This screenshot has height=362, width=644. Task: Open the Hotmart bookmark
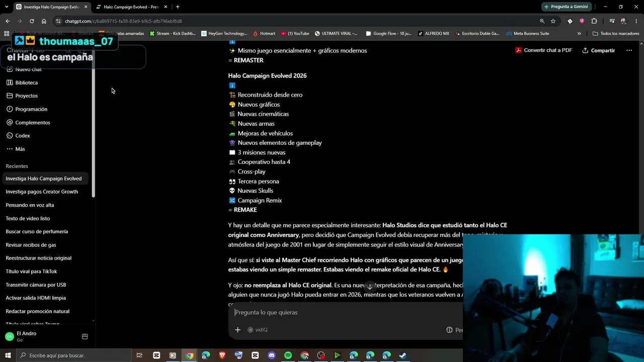click(x=264, y=34)
